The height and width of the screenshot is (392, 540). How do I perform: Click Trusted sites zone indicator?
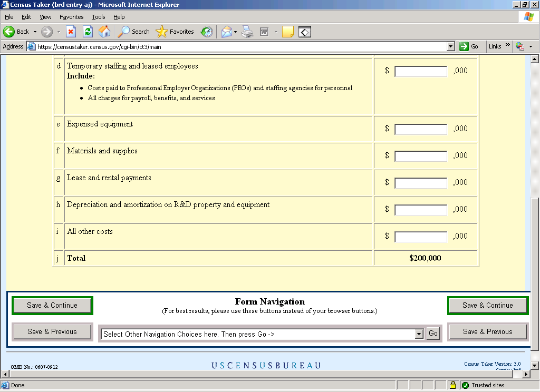pyautogui.click(x=484, y=385)
